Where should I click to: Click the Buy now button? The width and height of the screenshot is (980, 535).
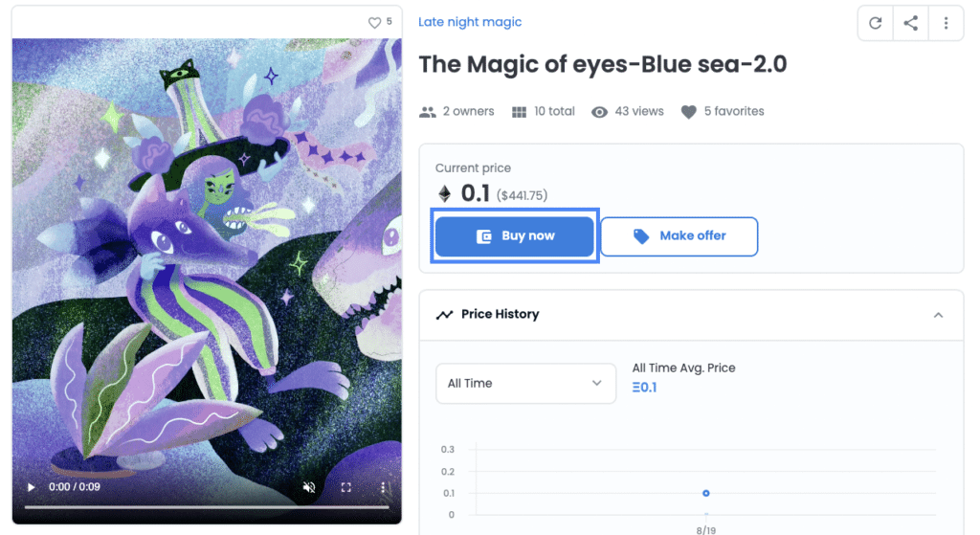click(514, 235)
